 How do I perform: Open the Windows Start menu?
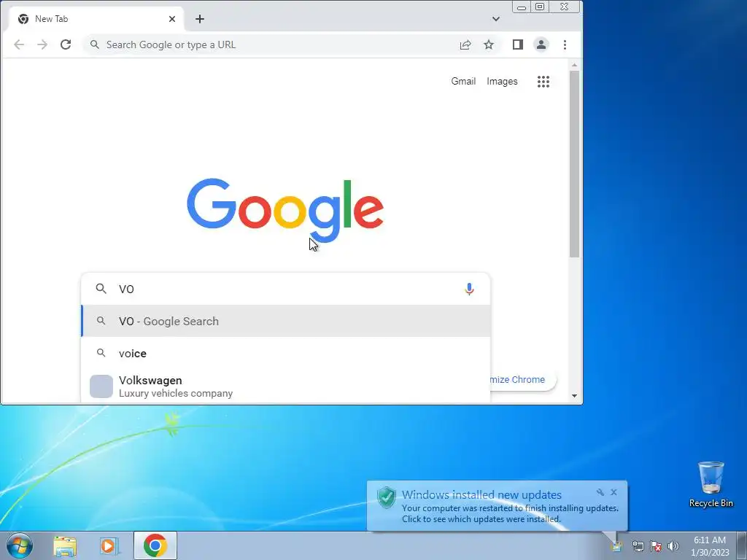click(20, 545)
